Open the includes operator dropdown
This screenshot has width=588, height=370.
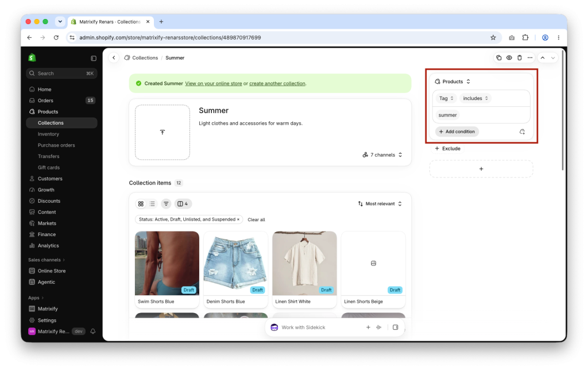pyautogui.click(x=475, y=98)
